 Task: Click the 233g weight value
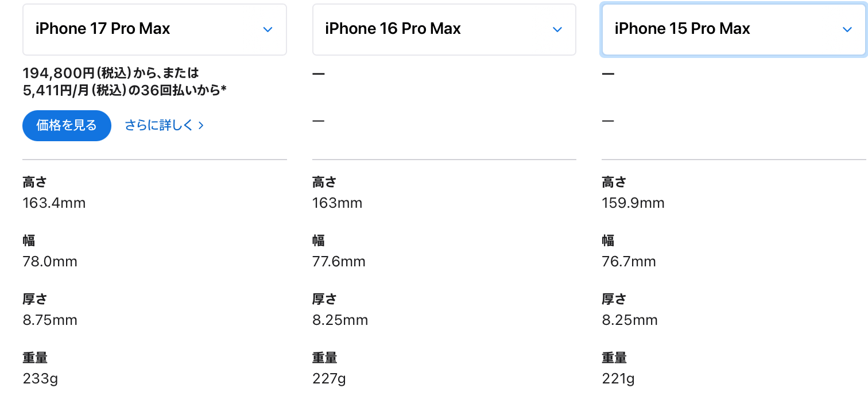click(x=40, y=379)
